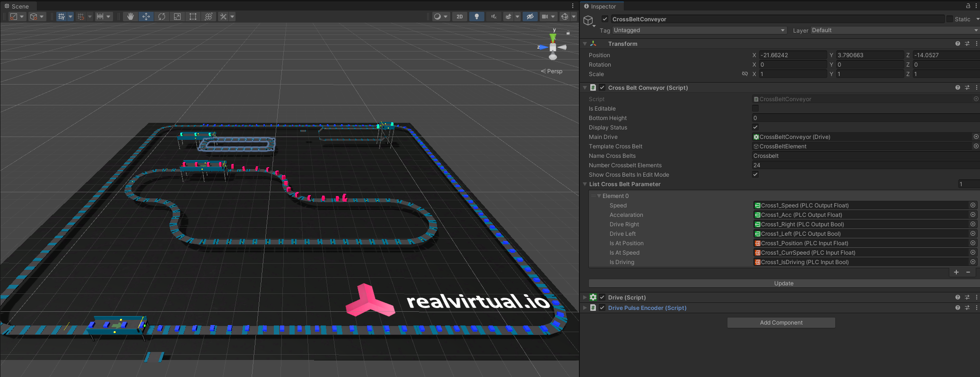Uncheck the Display Status checkbox
Image resolution: width=980 pixels, height=377 pixels.
coord(755,128)
